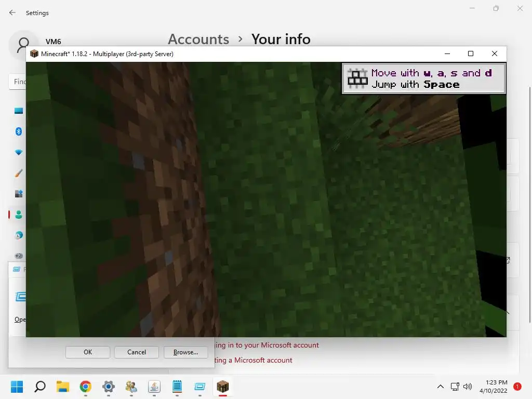Maximize the Minecraft window
The width and height of the screenshot is (532, 399).
[471, 54]
